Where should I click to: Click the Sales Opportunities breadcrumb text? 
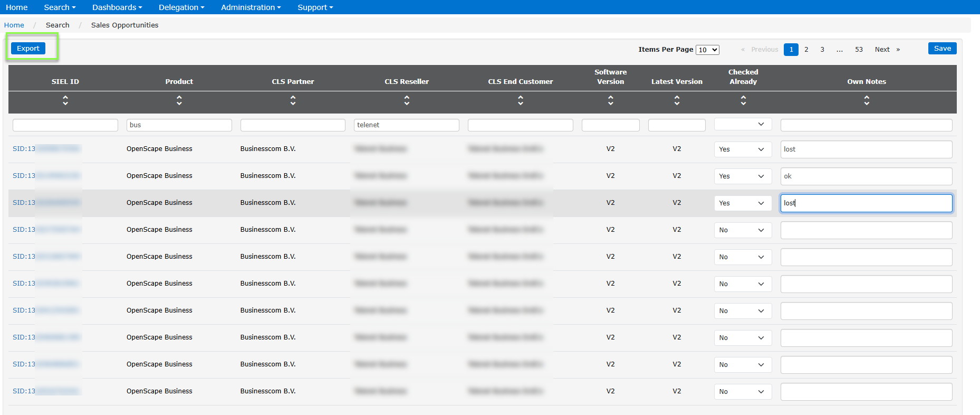[124, 25]
